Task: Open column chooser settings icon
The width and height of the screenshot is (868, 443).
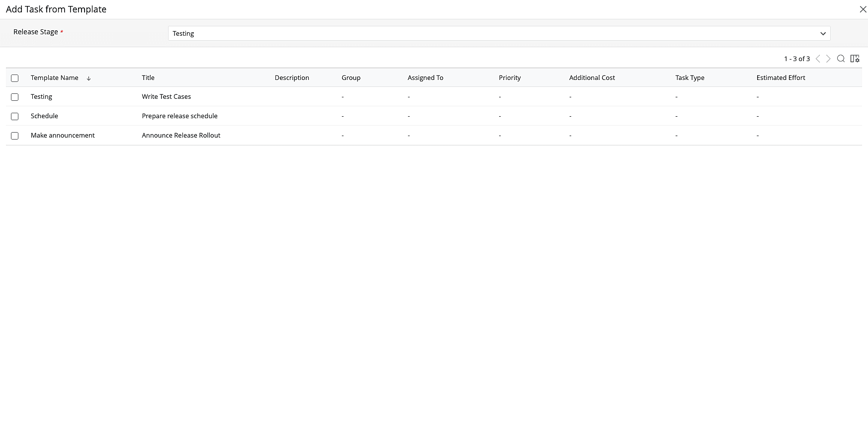Action: pyautogui.click(x=855, y=59)
